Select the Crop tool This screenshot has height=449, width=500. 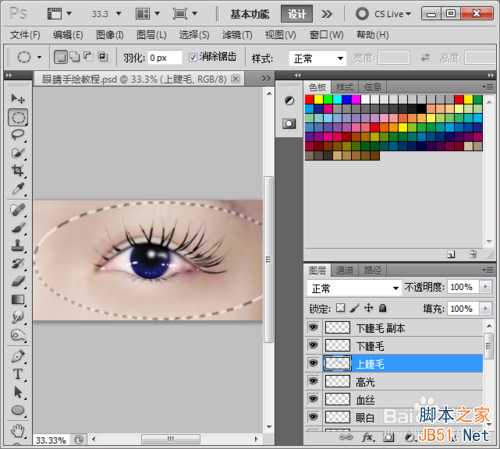coord(18,171)
